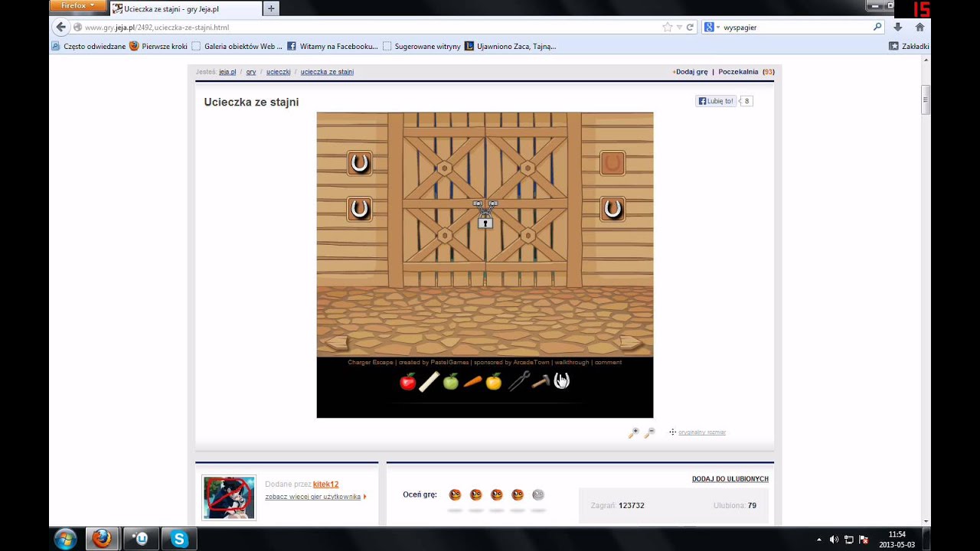Viewport: 980px width, 551px height.
Task: Select the hammer in the inventory
Action: click(x=541, y=381)
